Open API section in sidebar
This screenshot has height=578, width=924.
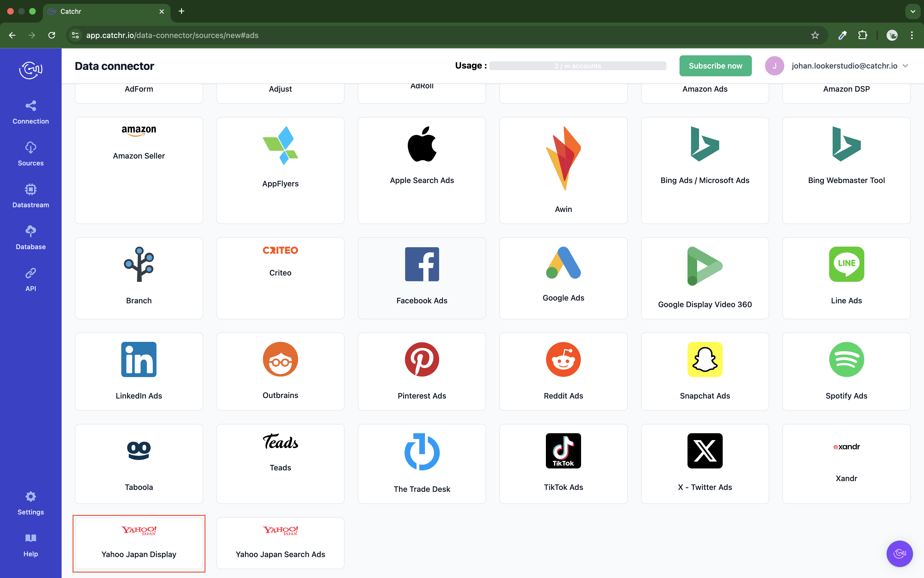click(x=31, y=280)
